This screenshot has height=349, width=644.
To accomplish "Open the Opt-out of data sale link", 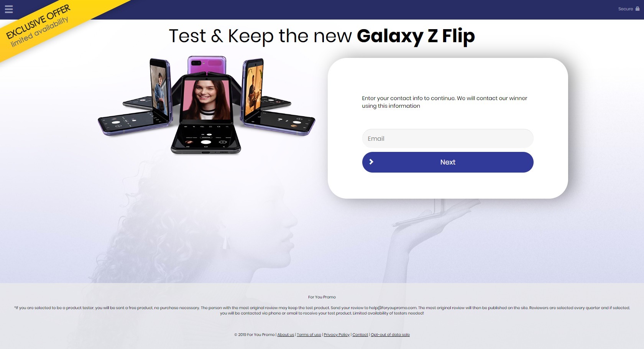I will pos(390,335).
